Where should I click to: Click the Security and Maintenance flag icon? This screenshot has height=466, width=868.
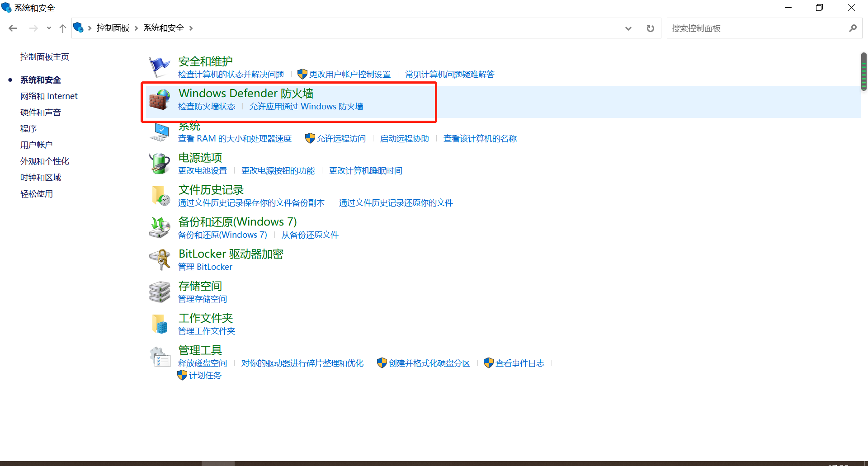tap(159, 67)
